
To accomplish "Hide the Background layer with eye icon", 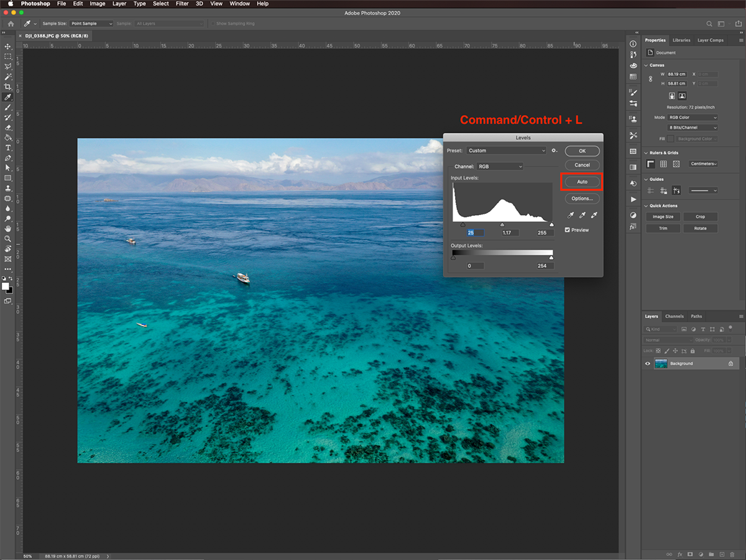I will coord(648,364).
